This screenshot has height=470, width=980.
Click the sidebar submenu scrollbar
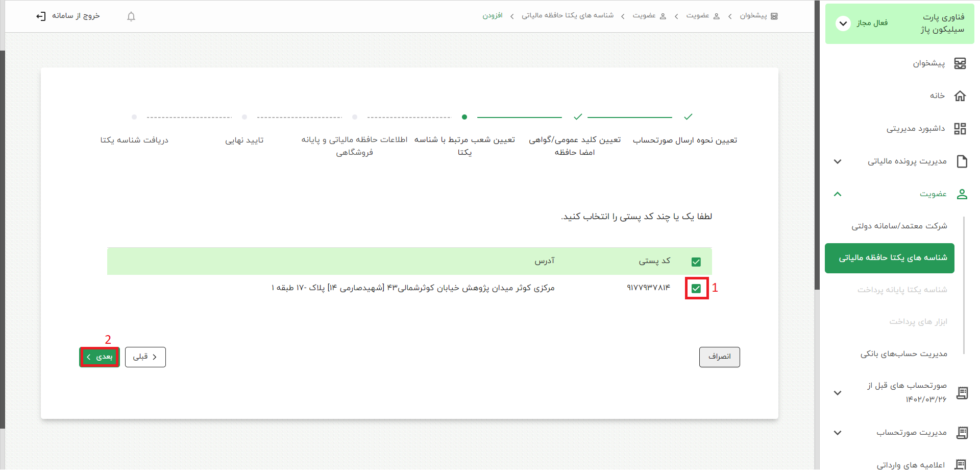964,285
